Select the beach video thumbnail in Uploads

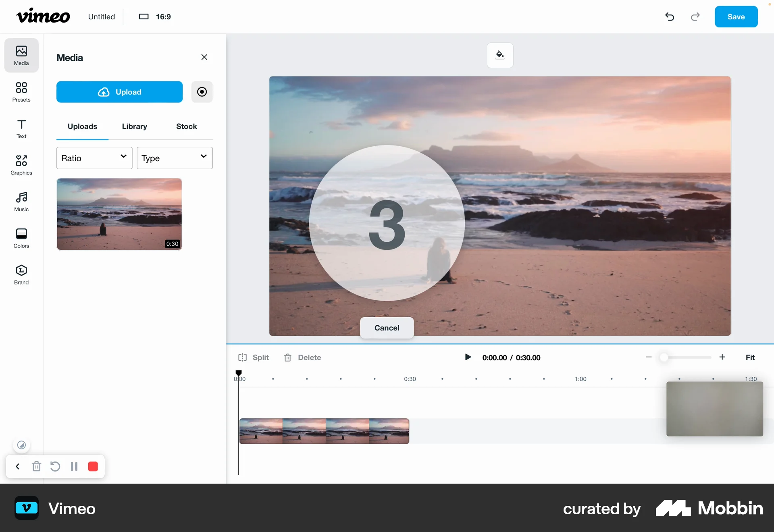[x=119, y=214]
